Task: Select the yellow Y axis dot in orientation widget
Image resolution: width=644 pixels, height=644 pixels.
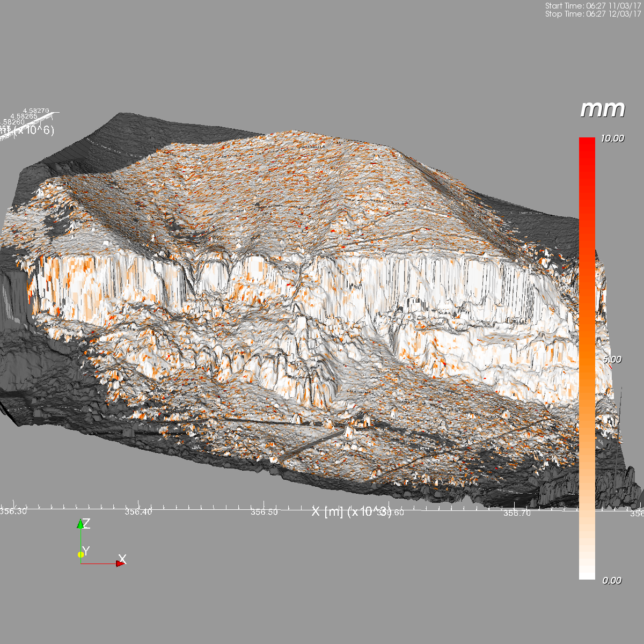Action: point(80,554)
